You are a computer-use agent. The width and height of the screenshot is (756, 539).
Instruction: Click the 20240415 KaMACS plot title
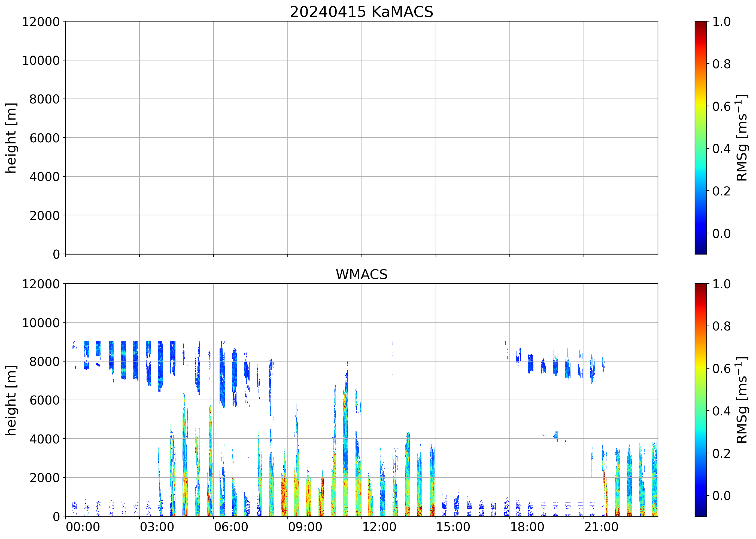[x=362, y=12]
